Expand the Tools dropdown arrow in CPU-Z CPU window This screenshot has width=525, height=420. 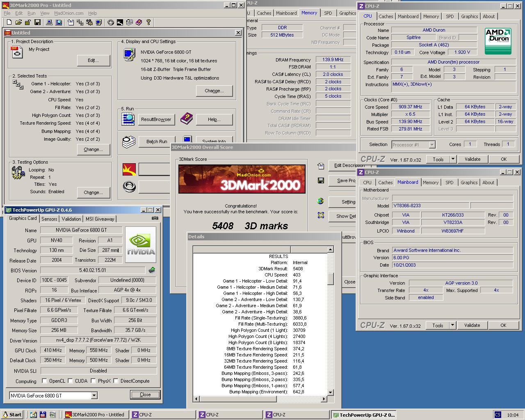(453, 159)
